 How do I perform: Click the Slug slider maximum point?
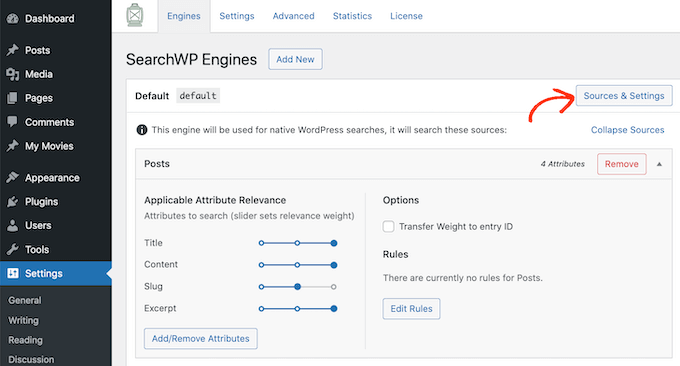coord(333,287)
